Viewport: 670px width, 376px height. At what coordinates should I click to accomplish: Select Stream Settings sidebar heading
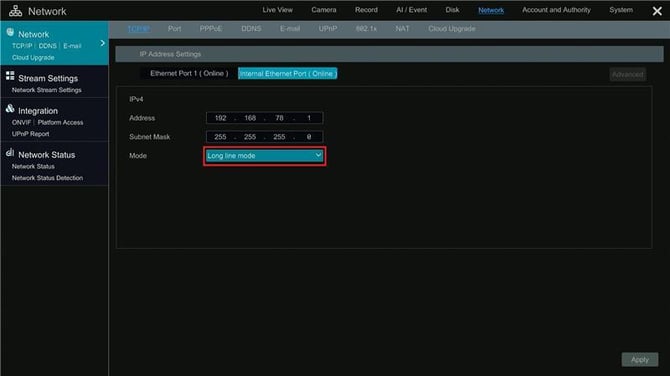click(48, 79)
